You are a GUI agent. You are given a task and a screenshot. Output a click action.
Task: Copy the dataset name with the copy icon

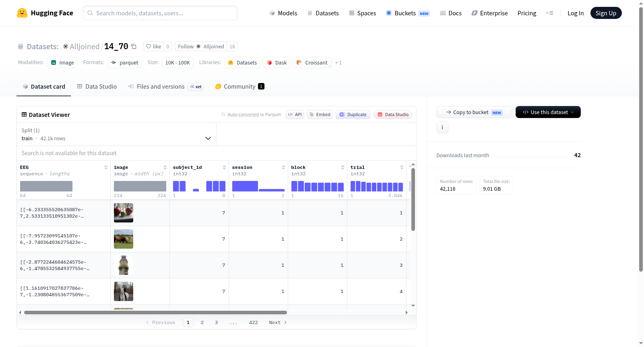pyautogui.click(x=134, y=47)
